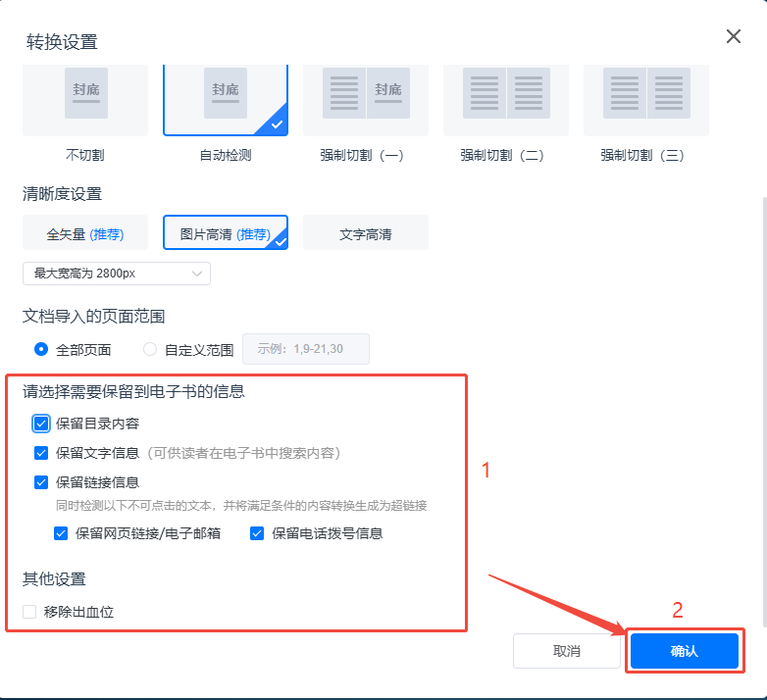This screenshot has width=767, height=700.
Task: Uncheck the 保留文字信息 checkbox
Action: tap(41, 453)
